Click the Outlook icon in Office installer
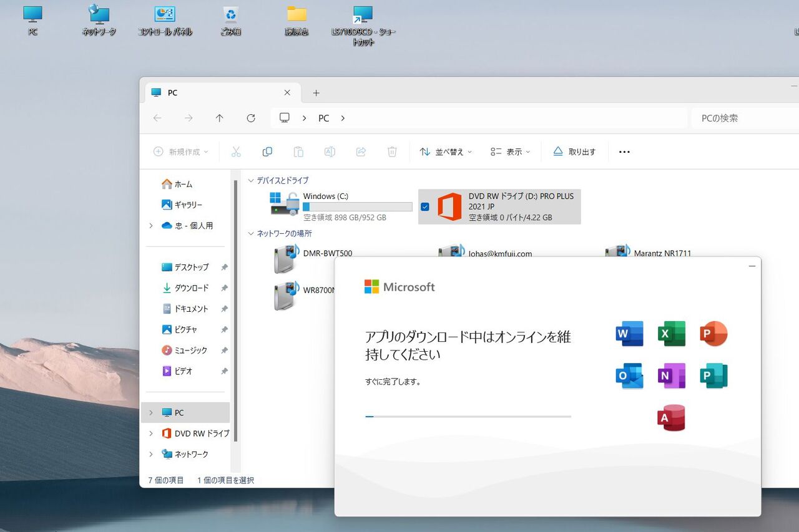Viewport: 799px width, 532px height. pos(629,376)
